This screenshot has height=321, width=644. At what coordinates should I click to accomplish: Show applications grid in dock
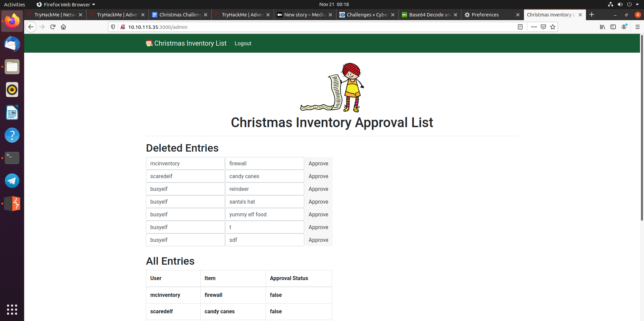click(12, 309)
